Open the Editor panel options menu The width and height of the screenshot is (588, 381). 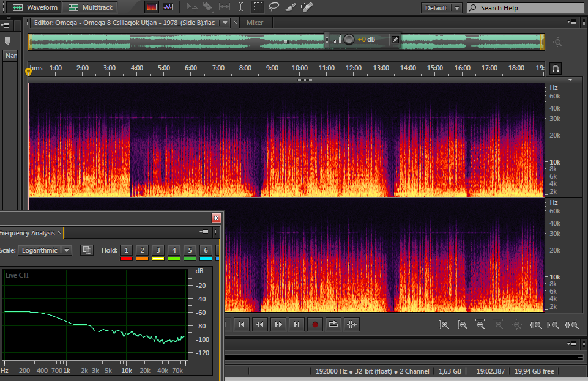(x=571, y=22)
